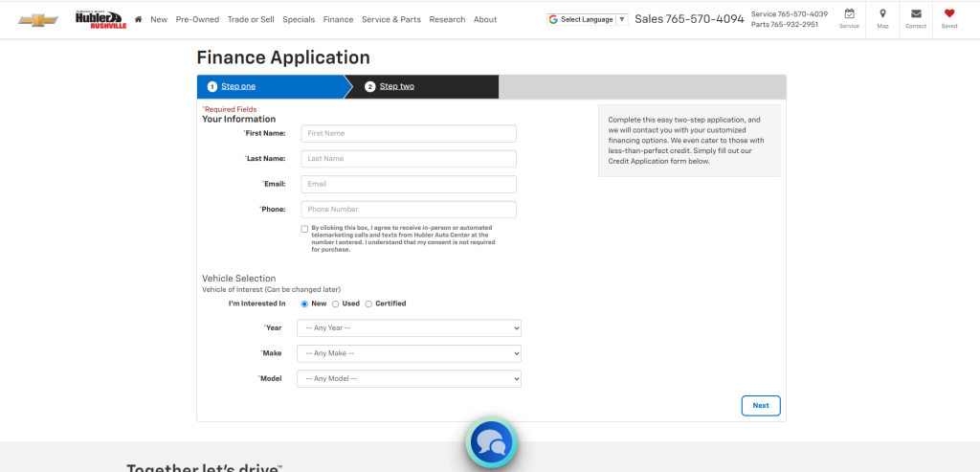Choose the Certified radio option
980x472 pixels.
pos(369,303)
